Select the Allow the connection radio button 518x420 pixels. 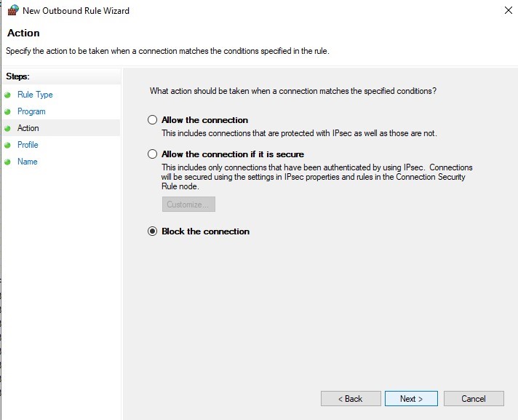pyautogui.click(x=152, y=119)
